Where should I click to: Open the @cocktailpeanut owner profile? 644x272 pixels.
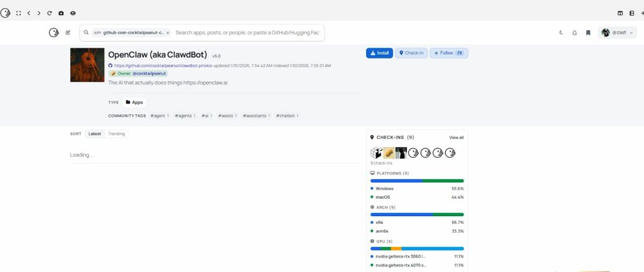(149, 73)
